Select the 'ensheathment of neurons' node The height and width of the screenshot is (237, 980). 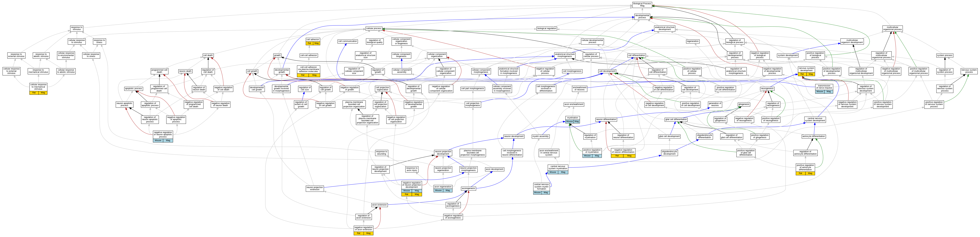pos(579,89)
